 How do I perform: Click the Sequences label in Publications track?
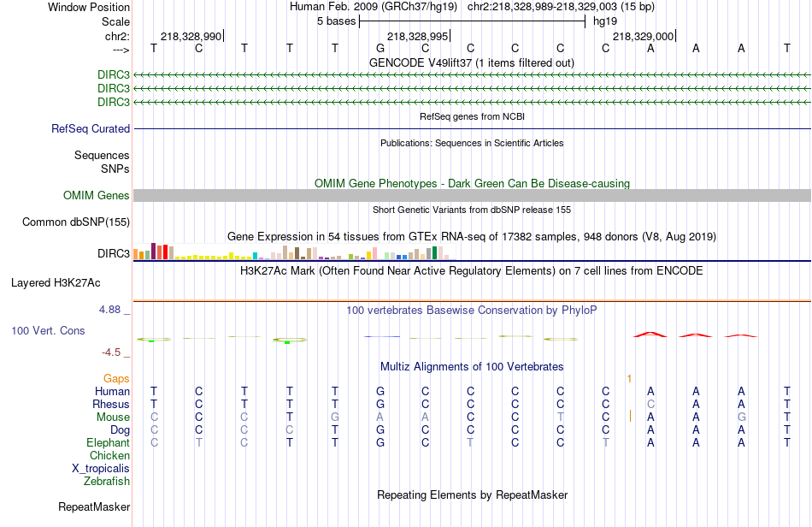102,156
